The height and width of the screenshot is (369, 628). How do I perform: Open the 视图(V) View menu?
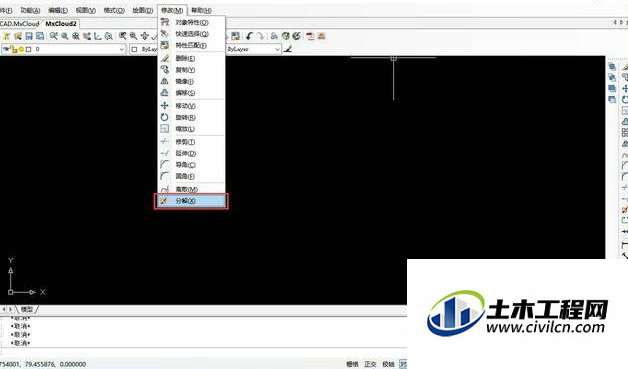85,10
